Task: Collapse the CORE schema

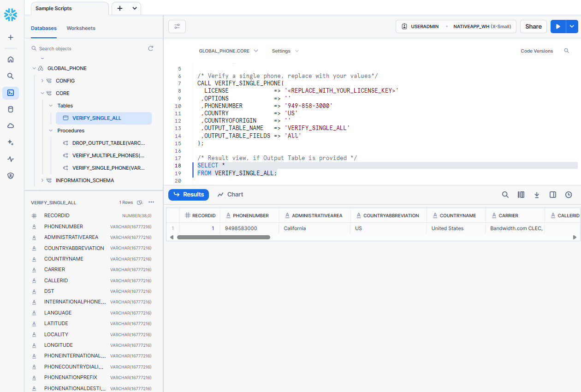Action: pyautogui.click(x=42, y=93)
